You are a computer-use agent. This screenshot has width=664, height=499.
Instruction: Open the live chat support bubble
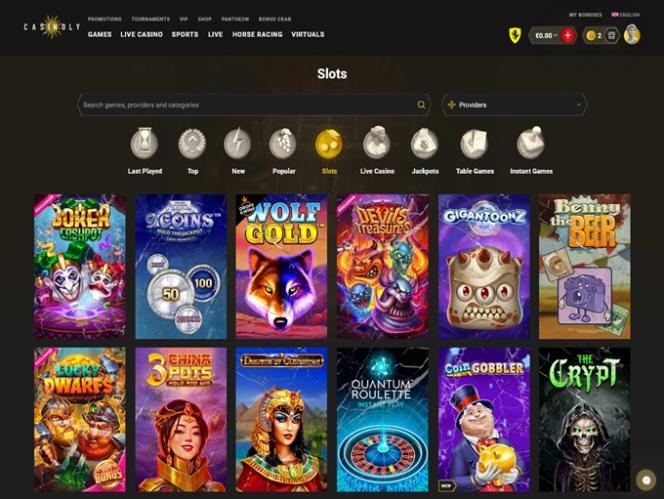(646, 480)
